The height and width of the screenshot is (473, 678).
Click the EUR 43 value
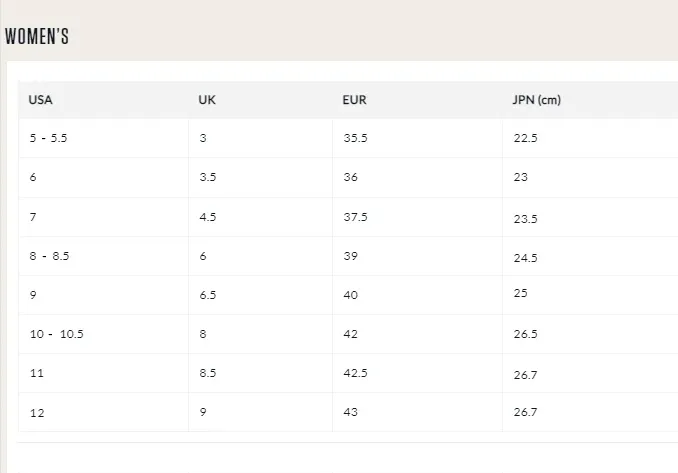pyautogui.click(x=350, y=412)
